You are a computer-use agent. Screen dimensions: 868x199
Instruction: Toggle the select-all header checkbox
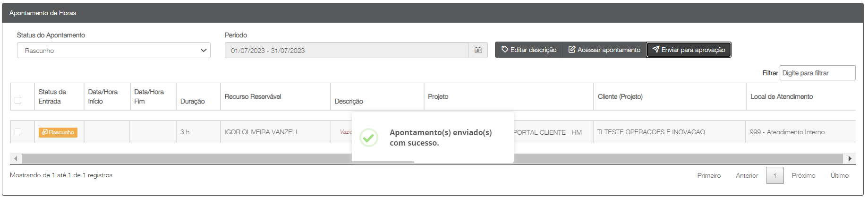point(18,100)
